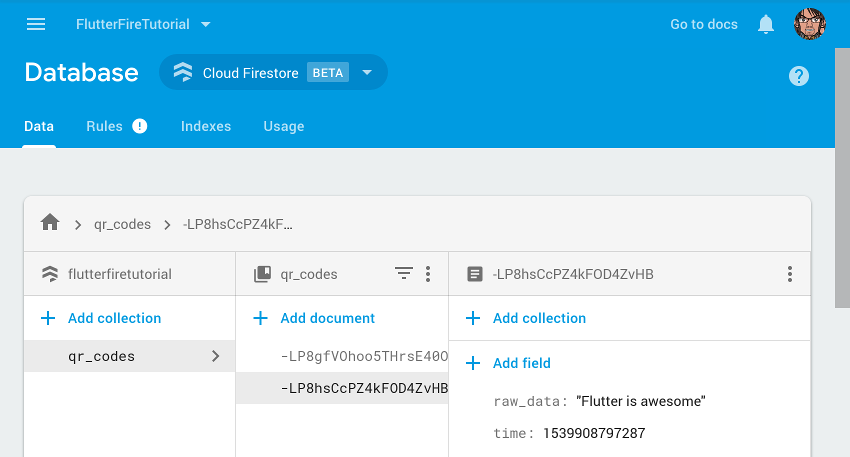This screenshot has width=850, height=457.
Task: Open the hamburger navigation menu
Action: 36,24
